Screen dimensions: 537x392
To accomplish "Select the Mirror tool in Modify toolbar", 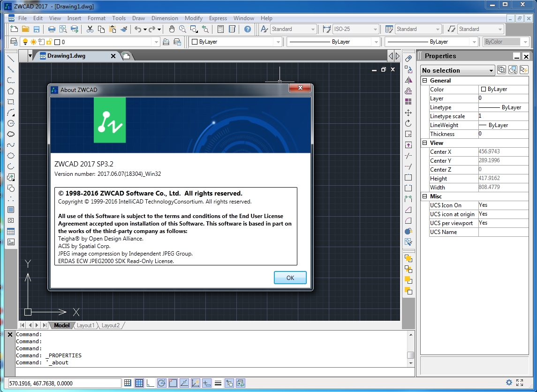I will 408,80.
